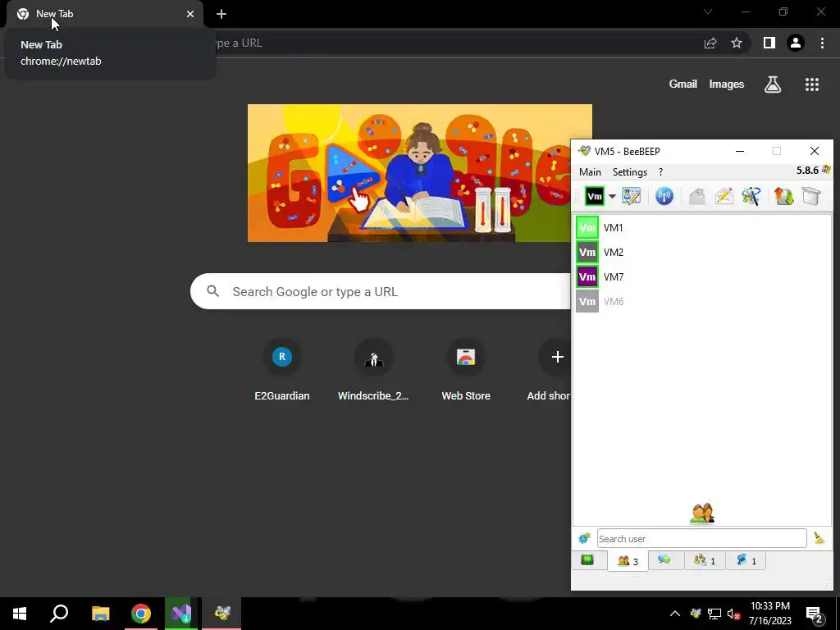The height and width of the screenshot is (630, 840).
Task: Open taskbar search magnifier
Action: tap(59, 614)
